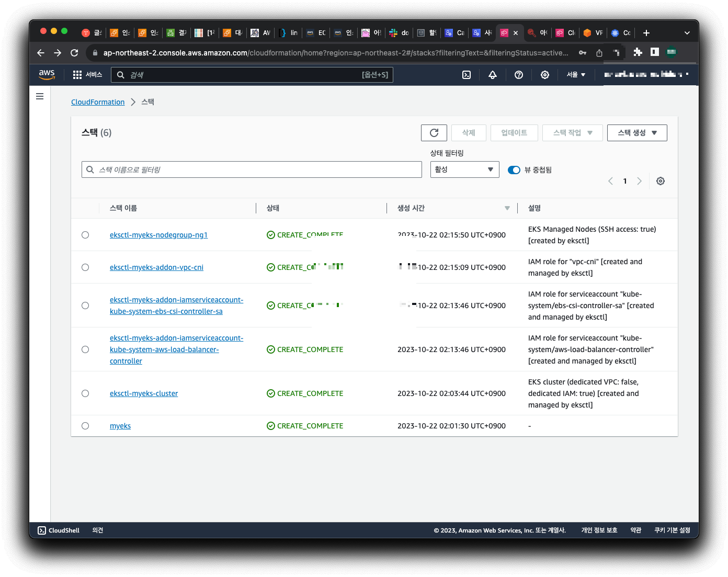Open 개인 정보 보호 privacy link
Image resolution: width=728 pixels, height=577 pixels.
coord(599,530)
